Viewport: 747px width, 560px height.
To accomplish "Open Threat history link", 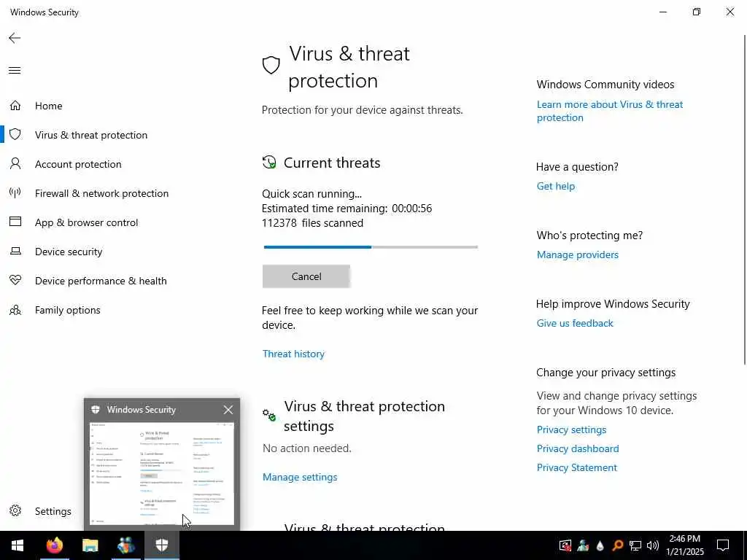I will 293,354.
